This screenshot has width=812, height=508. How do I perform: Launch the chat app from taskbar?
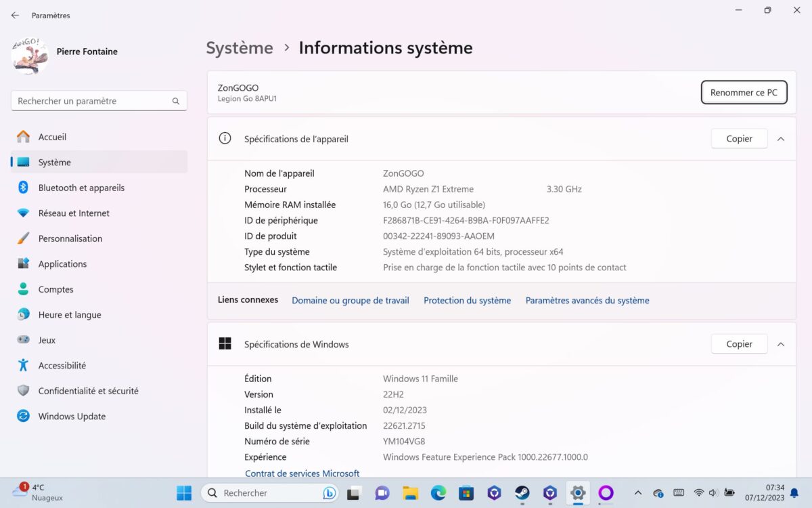pyautogui.click(x=382, y=493)
